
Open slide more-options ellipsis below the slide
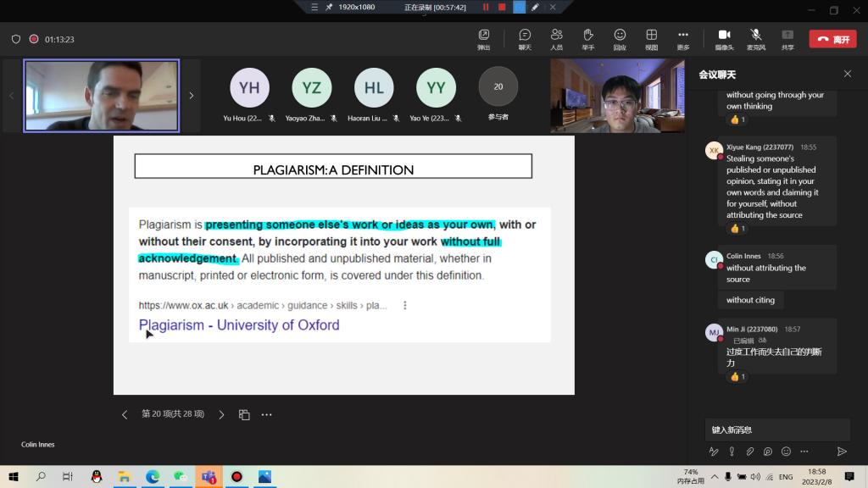266,415
